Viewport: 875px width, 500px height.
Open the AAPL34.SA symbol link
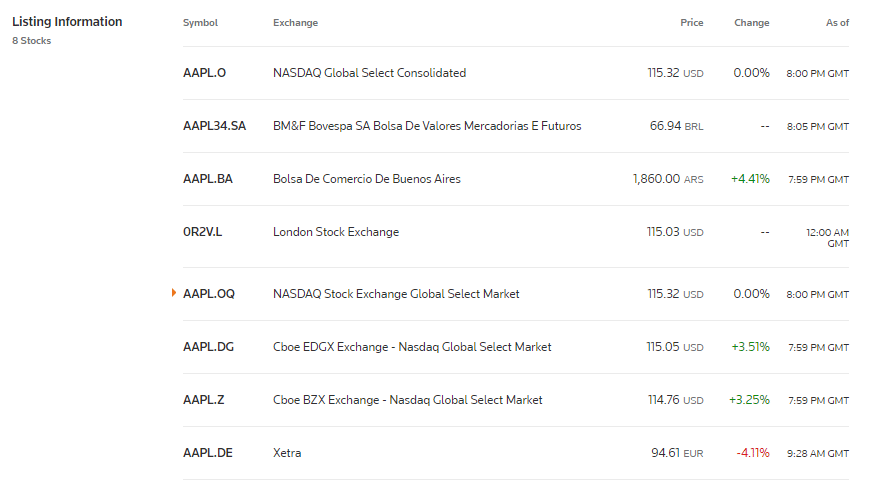click(214, 126)
